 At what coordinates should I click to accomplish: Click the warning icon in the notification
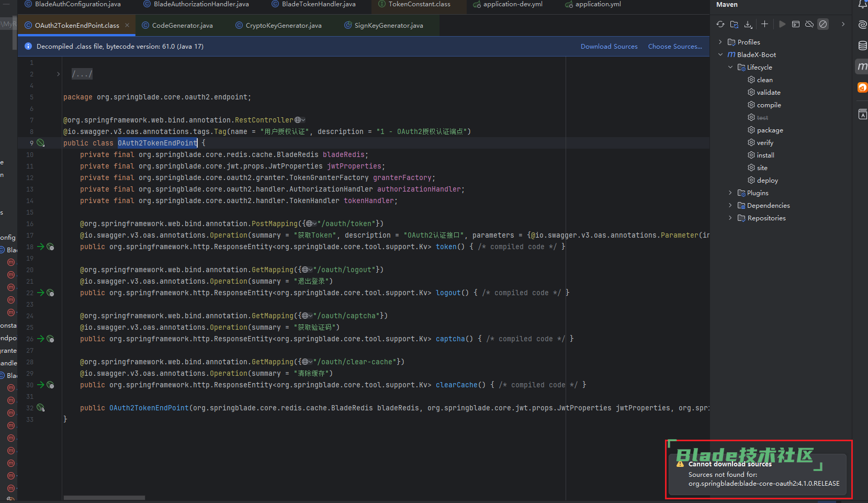(680, 464)
